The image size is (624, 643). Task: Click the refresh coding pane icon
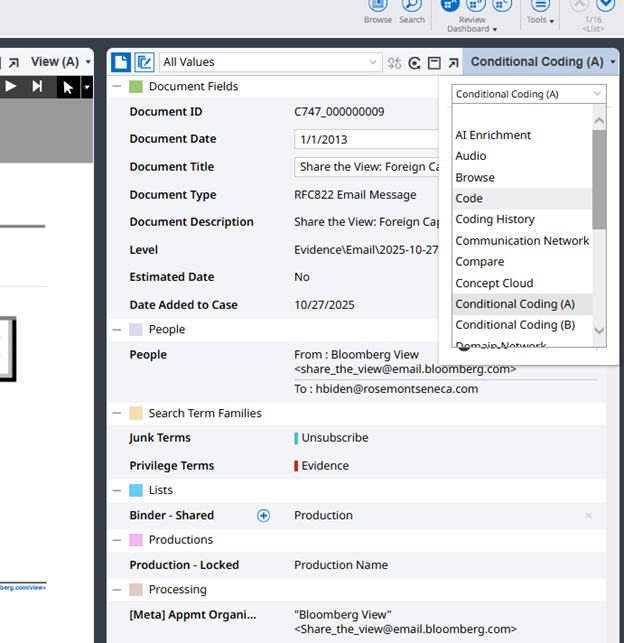(414, 63)
